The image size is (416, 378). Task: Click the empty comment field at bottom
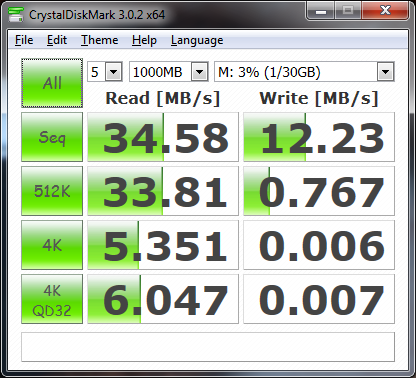tap(208, 347)
